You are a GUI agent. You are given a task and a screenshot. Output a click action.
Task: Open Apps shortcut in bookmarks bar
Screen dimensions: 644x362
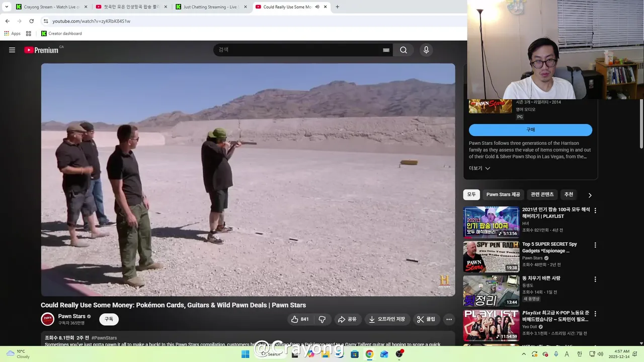13,34
